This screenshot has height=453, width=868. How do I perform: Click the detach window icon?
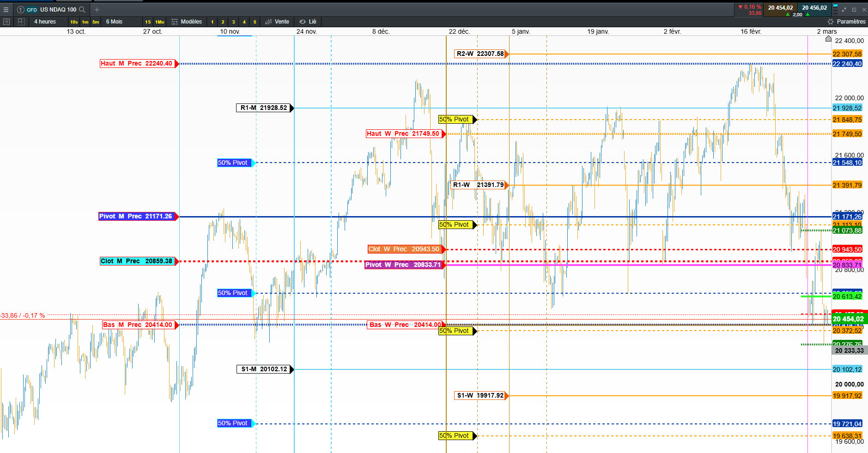coord(854,10)
